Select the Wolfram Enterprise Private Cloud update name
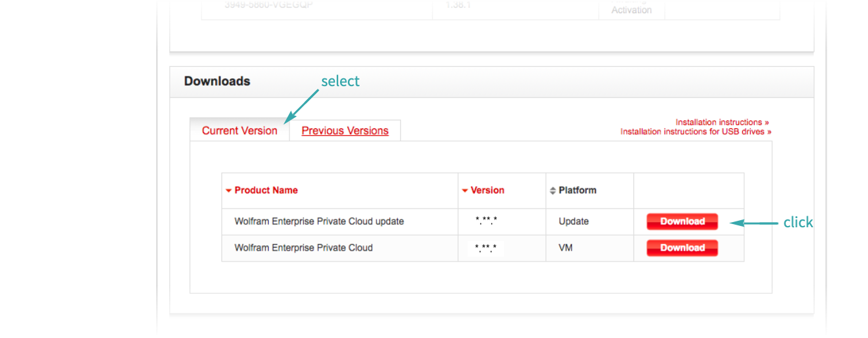 pyautogui.click(x=319, y=221)
